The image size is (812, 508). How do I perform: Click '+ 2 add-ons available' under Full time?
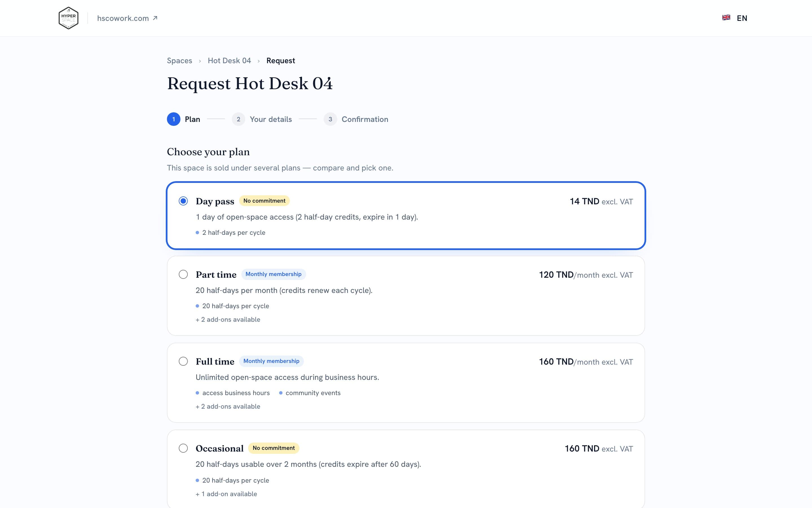(x=228, y=406)
